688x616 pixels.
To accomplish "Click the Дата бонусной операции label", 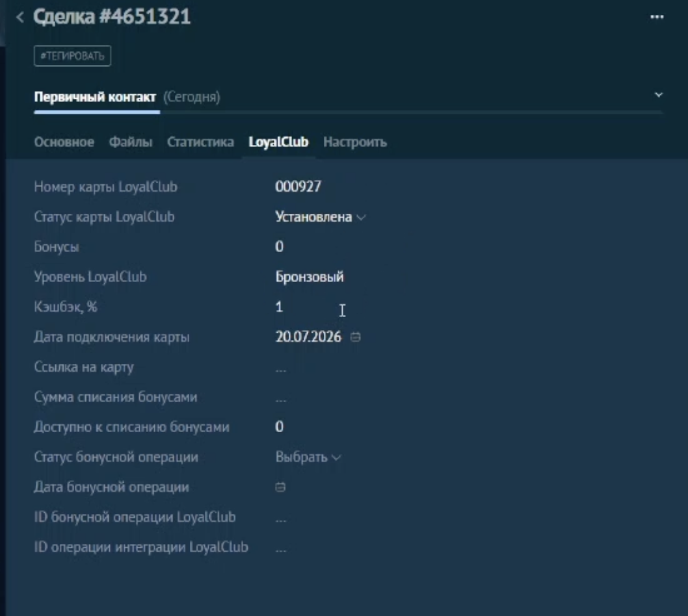I will click(x=111, y=487).
